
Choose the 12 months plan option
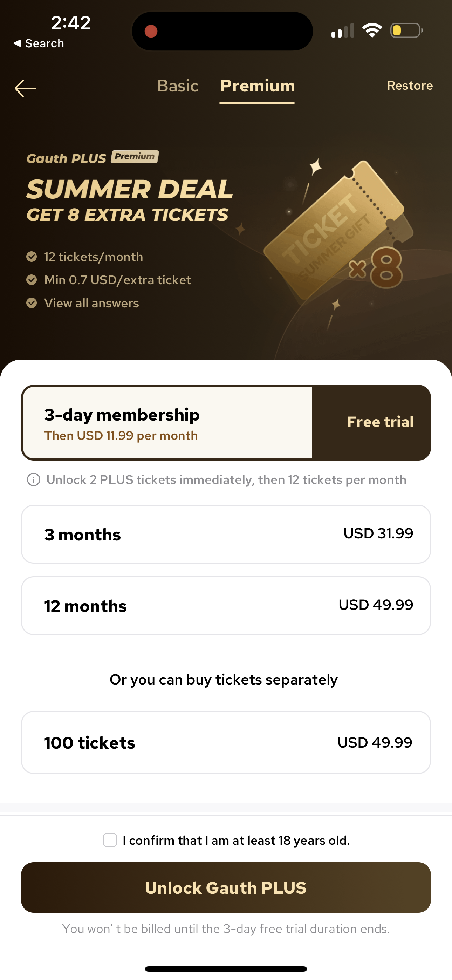pyautogui.click(x=226, y=606)
